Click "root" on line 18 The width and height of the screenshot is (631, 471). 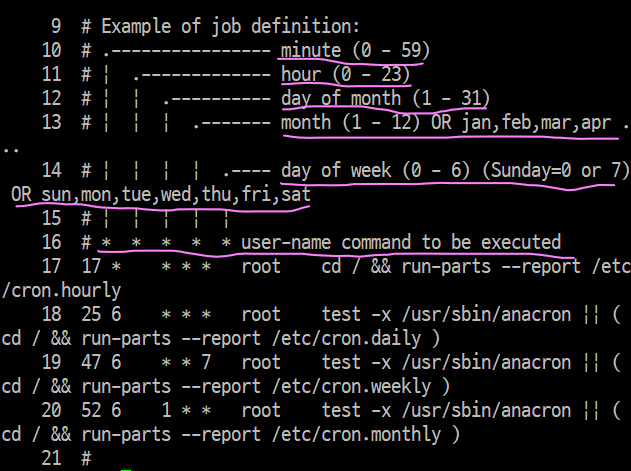261,314
